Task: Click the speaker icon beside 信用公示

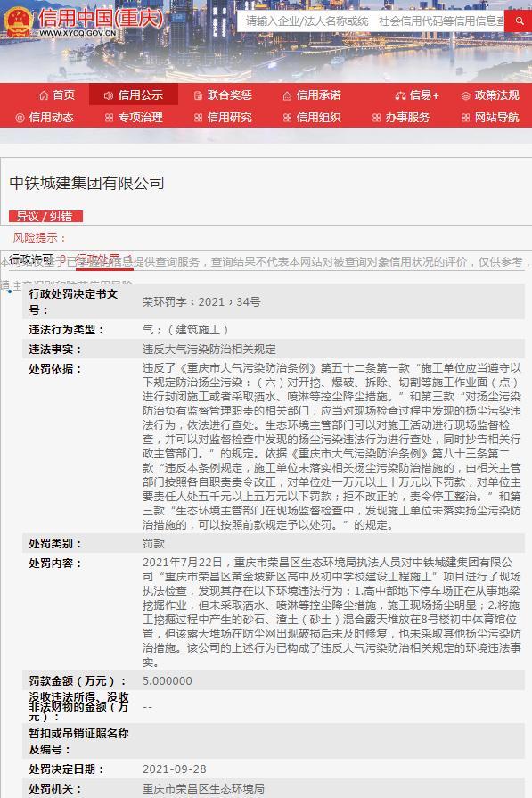Action: (x=109, y=95)
